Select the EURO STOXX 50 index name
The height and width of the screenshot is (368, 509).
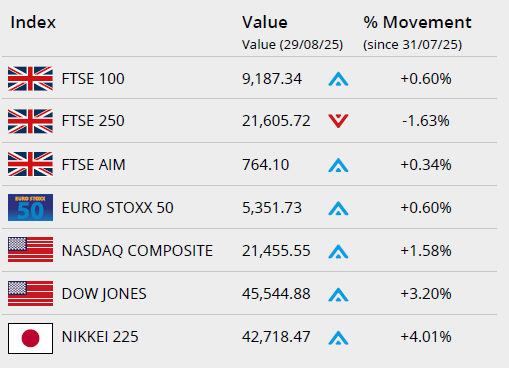point(118,208)
